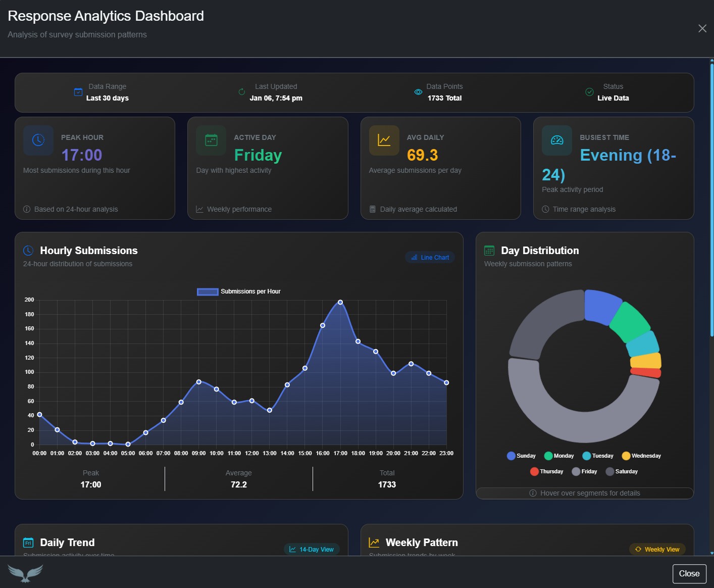Open the Weekly View selector
714x588 pixels.
[x=657, y=549]
